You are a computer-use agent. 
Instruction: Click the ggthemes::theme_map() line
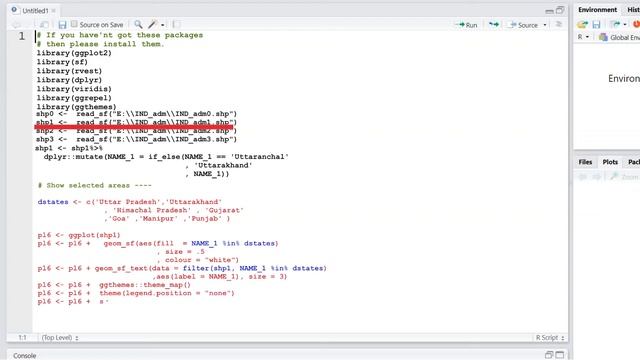pos(114,285)
